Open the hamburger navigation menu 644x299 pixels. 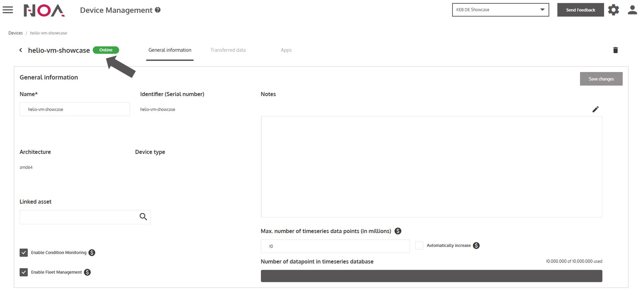[8, 10]
